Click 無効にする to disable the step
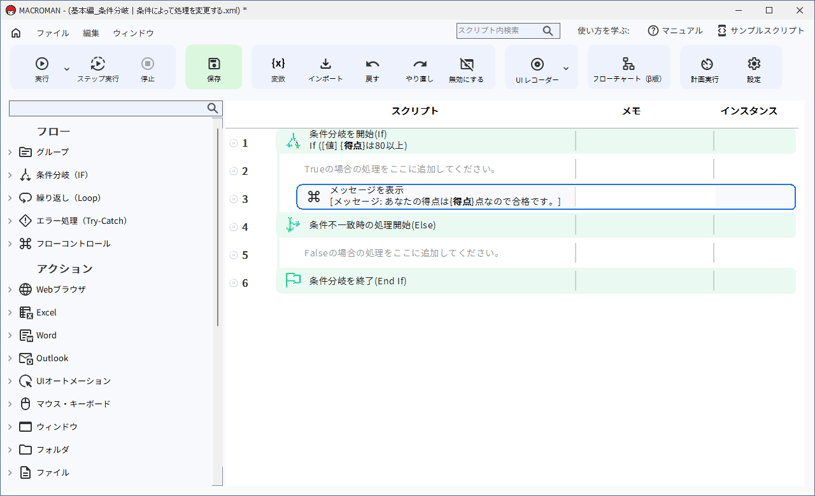This screenshot has height=496, width=815. 466,69
